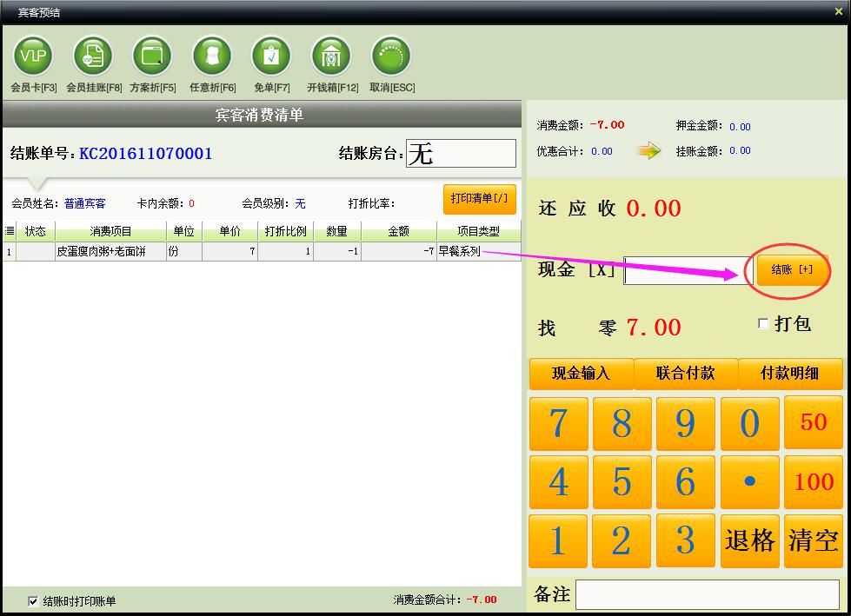
Task: Cancel via the 取消[ESC] icon
Action: 391,56
